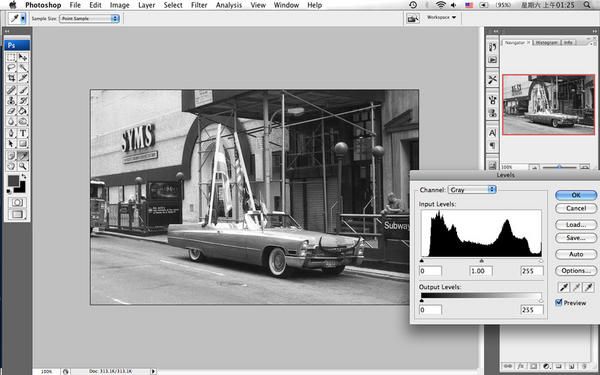Select the Rectangular Marquee tool
Image resolution: width=600 pixels, height=375 pixels.
[11, 57]
